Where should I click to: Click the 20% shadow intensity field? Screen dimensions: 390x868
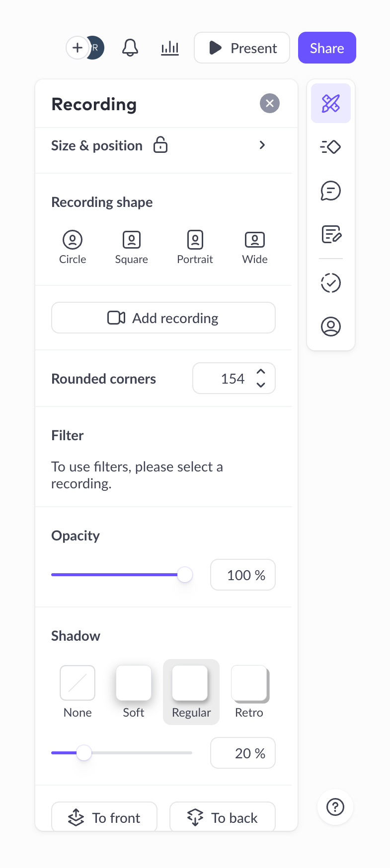click(x=242, y=753)
